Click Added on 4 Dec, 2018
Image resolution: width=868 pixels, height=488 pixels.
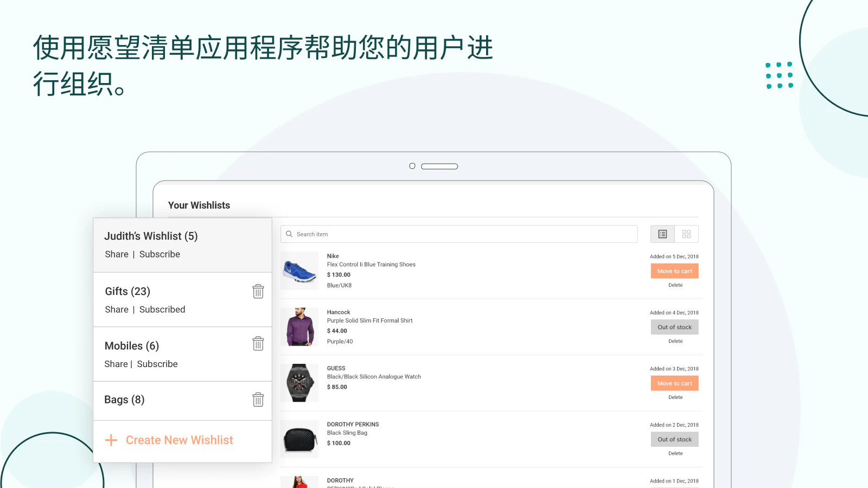(x=674, y=313)
